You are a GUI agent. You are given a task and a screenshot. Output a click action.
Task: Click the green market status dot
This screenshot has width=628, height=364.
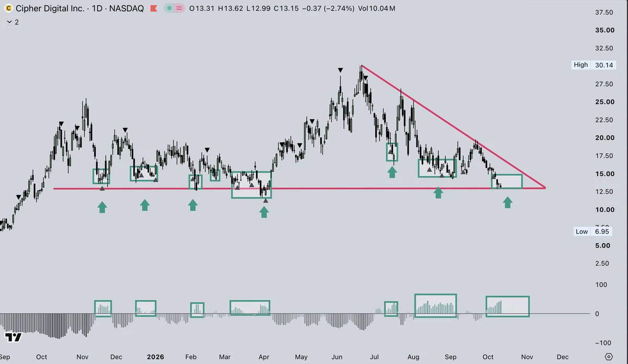click(169, 9)
